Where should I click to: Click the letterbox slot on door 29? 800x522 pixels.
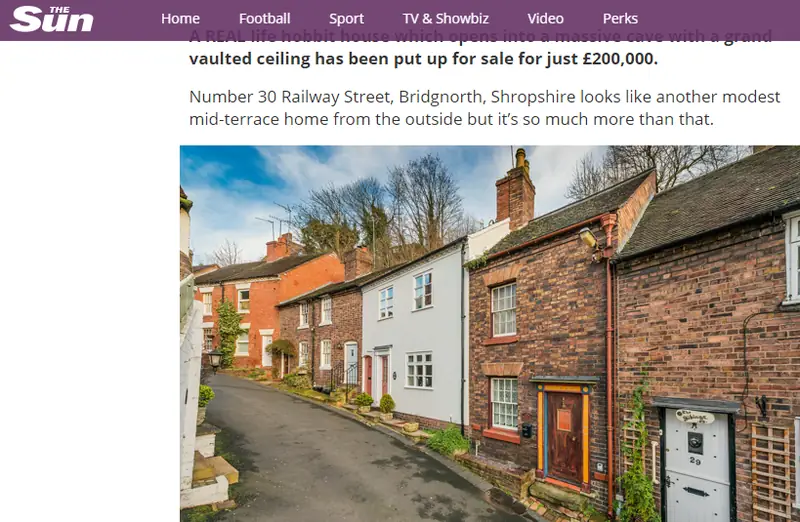696,492
